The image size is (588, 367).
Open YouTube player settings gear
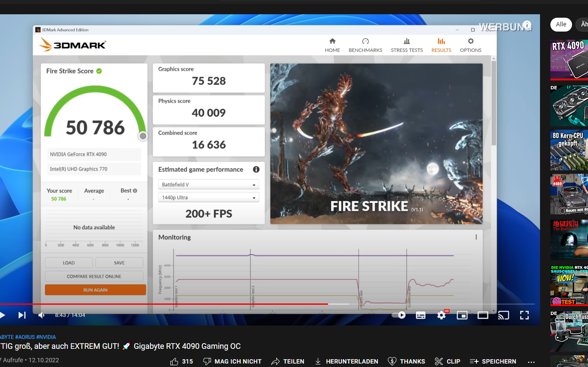tap(441, 315)
